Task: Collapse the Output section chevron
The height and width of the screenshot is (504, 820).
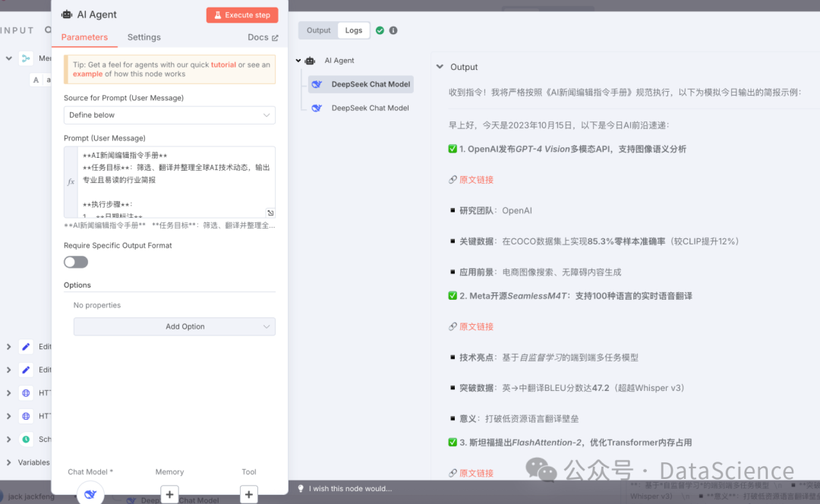Action: coord(440,67)
